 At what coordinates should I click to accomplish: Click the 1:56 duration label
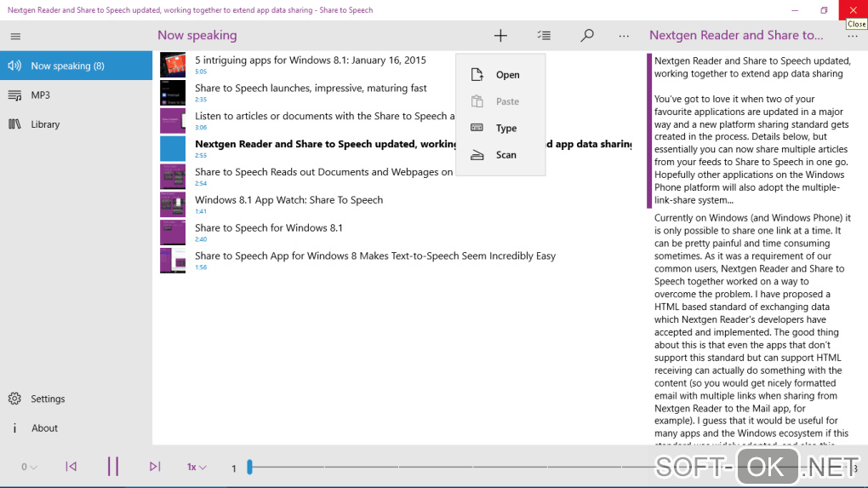click(x=201, y=267)
